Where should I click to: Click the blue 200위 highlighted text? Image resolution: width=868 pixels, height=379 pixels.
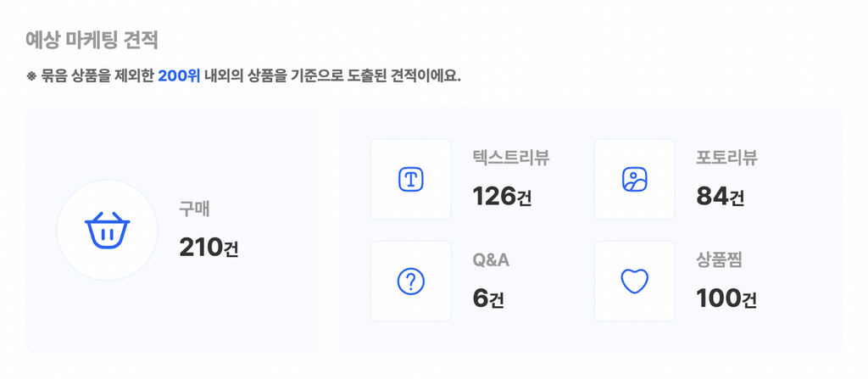(179, 76)
